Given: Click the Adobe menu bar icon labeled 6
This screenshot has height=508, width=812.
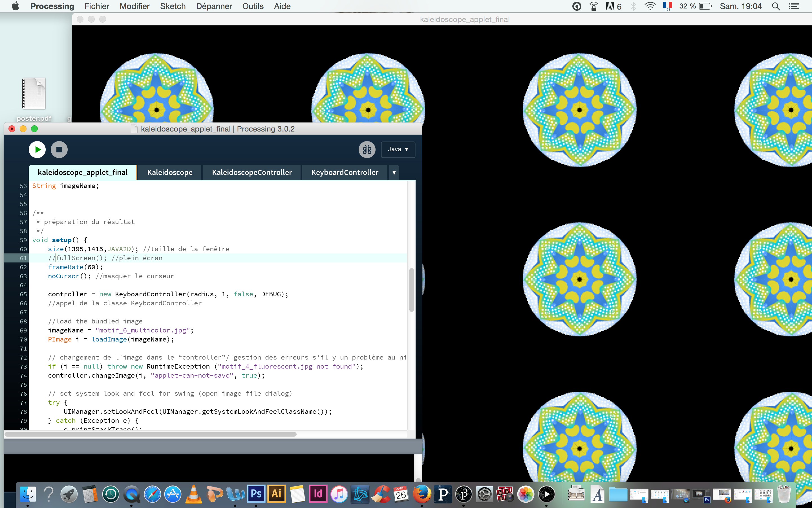Looking at the screenshot, I should point(613,6).
